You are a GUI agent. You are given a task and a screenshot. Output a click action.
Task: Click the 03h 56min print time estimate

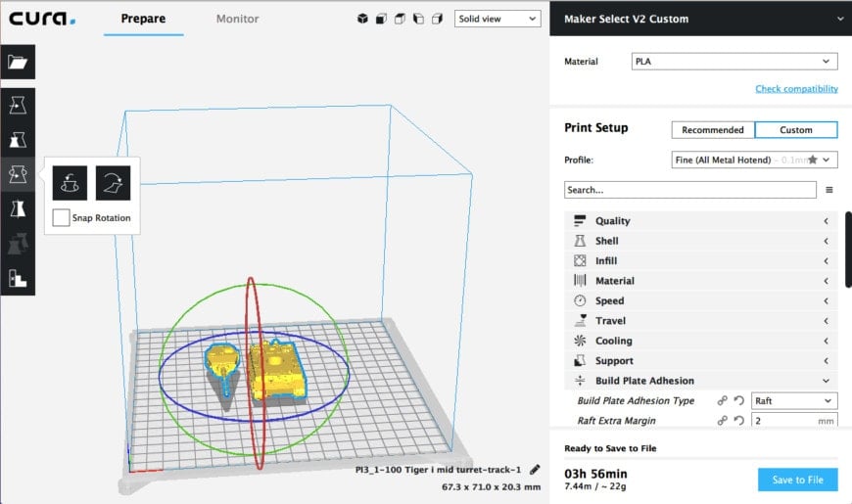(595, 474)
